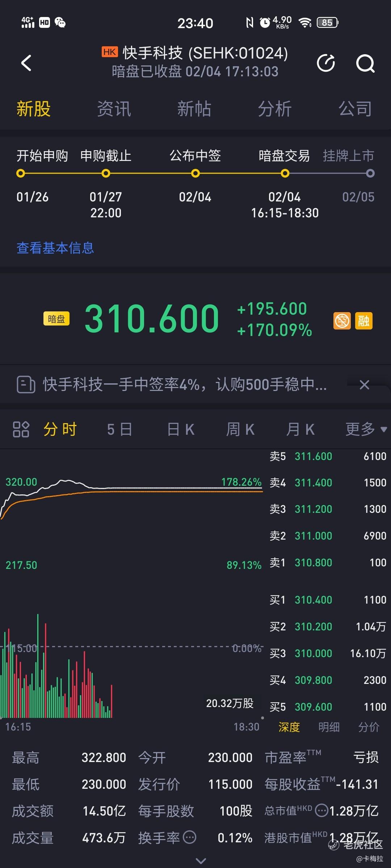Screen dimensions: 391x868
Task: Tap the +170.09% change percentage
Action: pos(274,330)
